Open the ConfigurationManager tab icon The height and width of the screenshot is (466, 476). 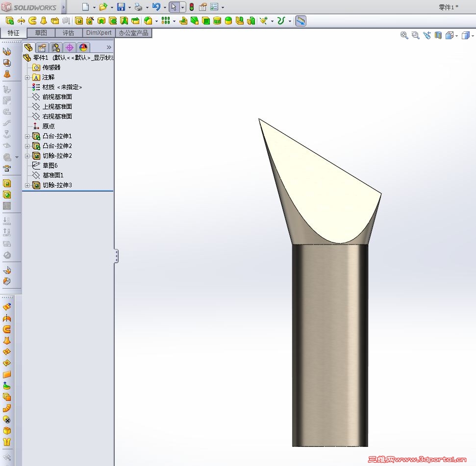tap(56, 48)
